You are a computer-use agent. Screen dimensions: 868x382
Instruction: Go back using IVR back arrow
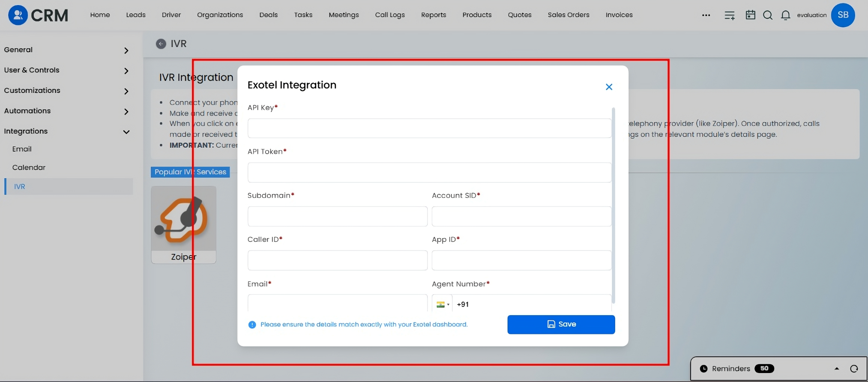[x=161, y=44]
